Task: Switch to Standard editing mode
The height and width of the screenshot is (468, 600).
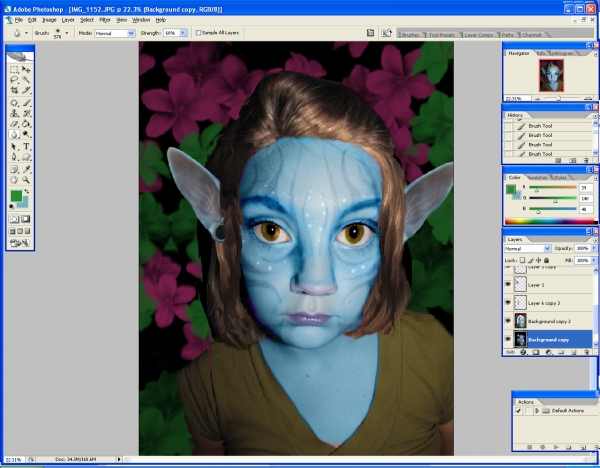Action: pyautogui.click(x=14, y=219)
